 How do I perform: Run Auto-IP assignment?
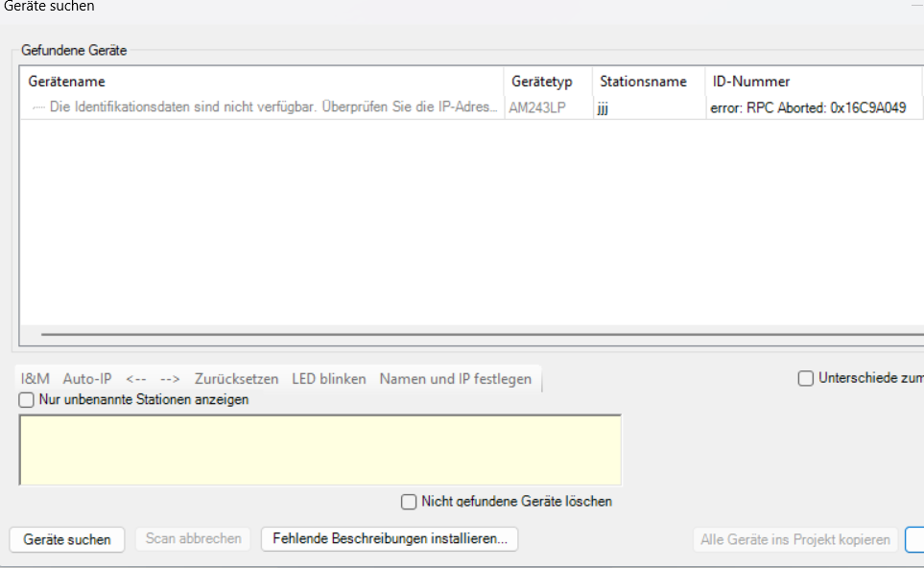87,379
